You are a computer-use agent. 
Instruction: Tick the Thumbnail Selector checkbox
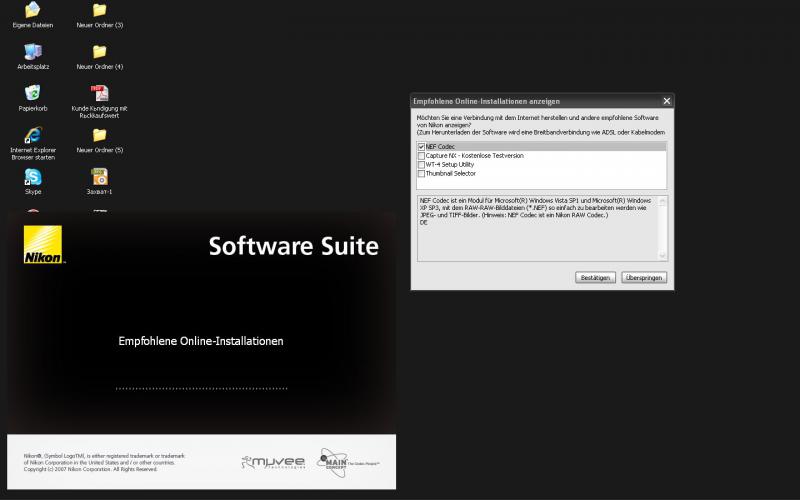point(421,173)
